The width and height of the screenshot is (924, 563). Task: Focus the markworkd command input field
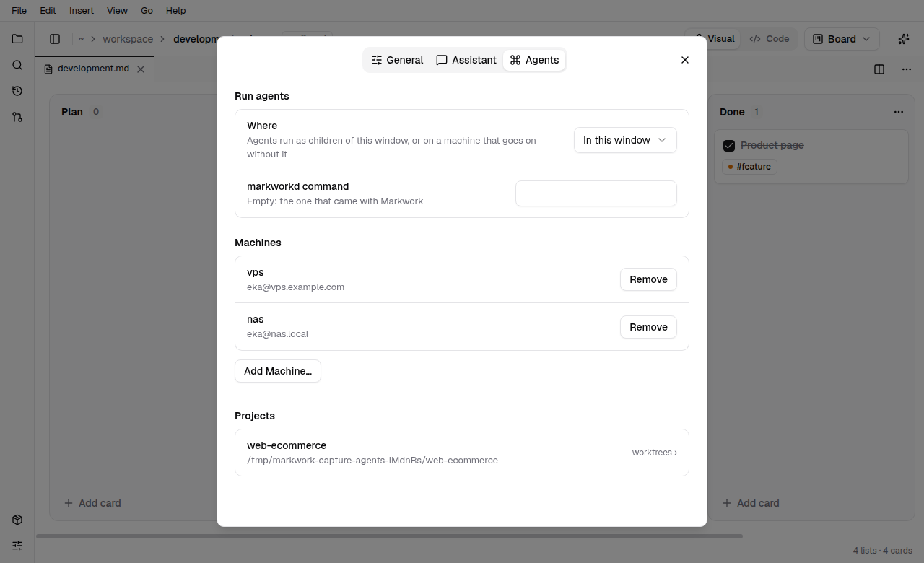coord(596,193)
